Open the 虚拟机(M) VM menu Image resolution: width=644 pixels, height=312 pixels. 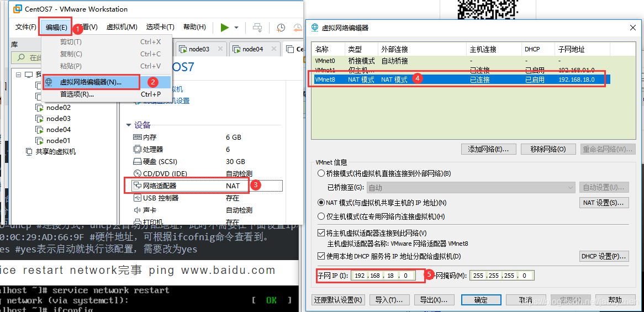pyautogui.click(x=122, y=27)
